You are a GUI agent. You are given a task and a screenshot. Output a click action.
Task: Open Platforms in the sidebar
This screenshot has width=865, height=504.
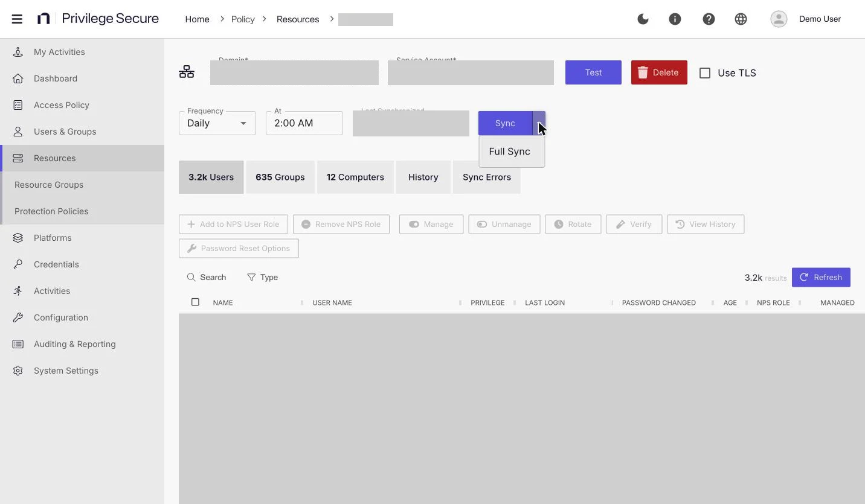click(x=82, y=238)
